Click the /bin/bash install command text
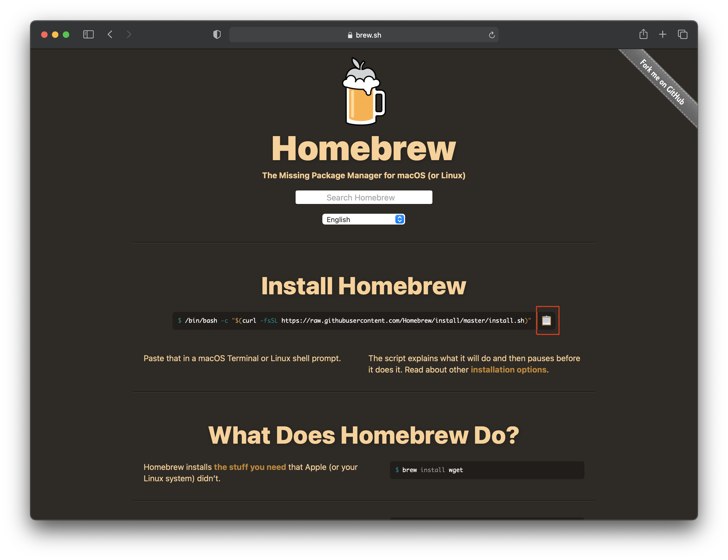The height and width of the screenshot is (560, 728). [x=355, y=321]
